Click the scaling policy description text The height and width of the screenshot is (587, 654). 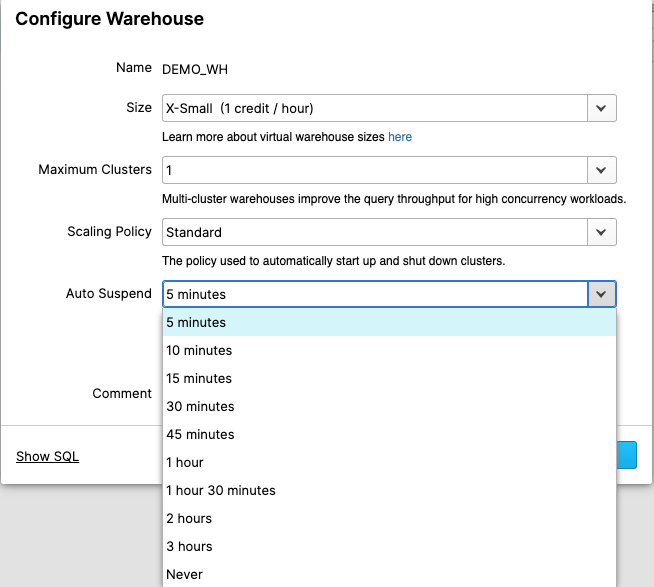click(x=333, y=261)
